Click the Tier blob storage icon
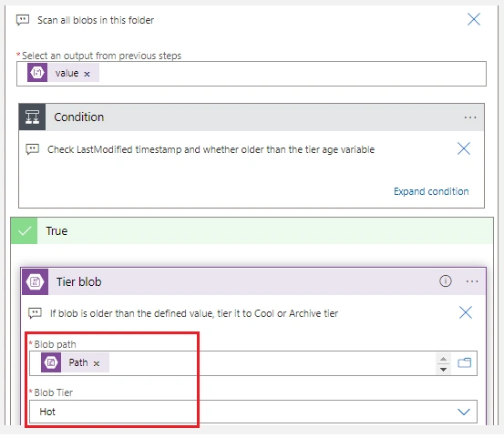 click(35, 282)
